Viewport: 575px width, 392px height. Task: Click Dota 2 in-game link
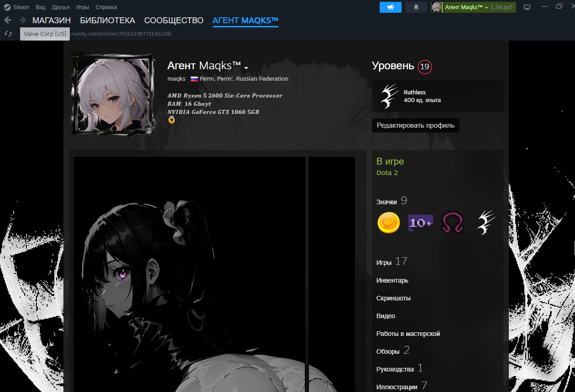pos(387,173)
